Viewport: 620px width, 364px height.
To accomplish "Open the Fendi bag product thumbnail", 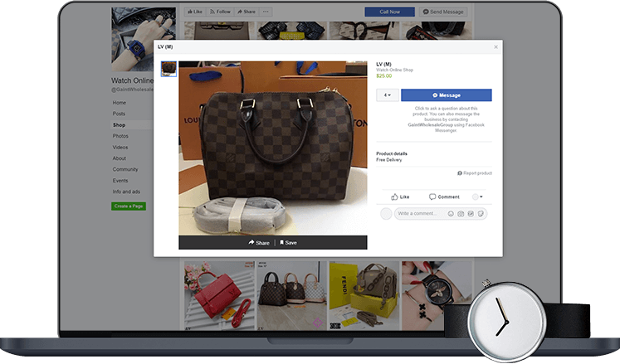I will 364,296.
